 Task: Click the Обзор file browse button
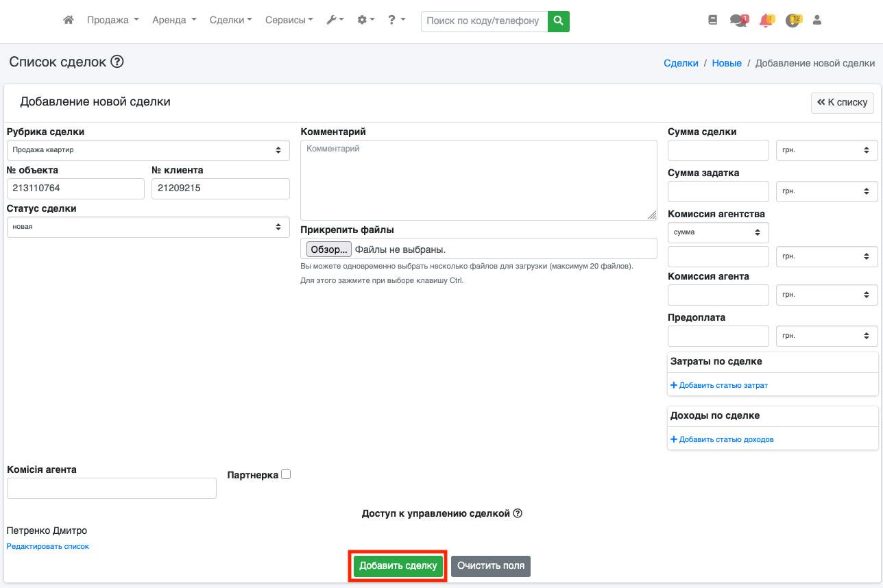[x=328, y=249]
